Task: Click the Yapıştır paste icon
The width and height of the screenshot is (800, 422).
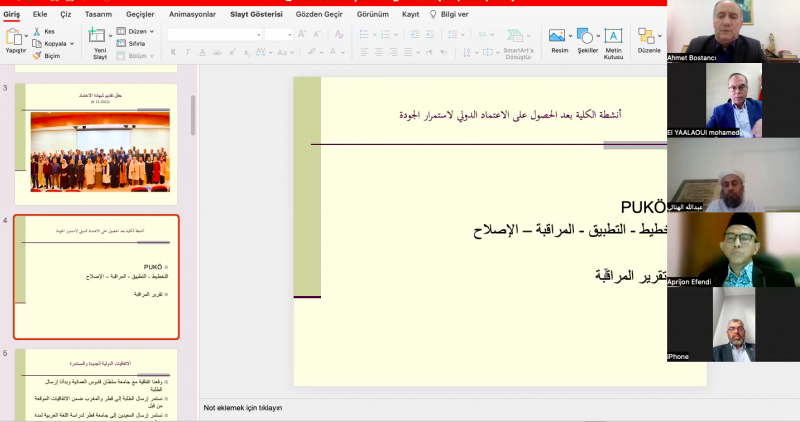Action: (x=14, y=38)
